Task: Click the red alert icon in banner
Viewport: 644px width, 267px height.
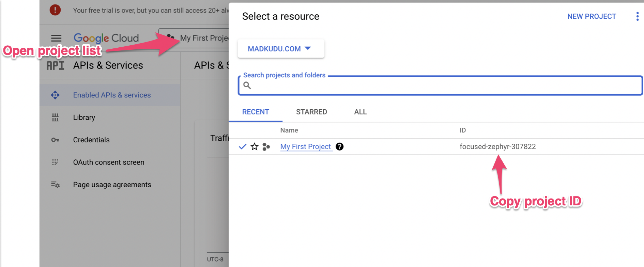Action: pos(55,10)
